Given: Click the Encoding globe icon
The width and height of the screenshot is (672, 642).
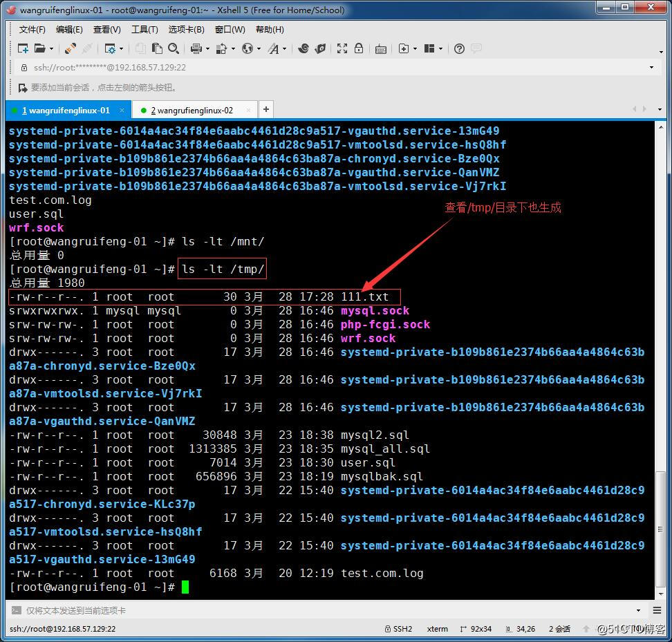Looking at the screenshot, I should click(x=248, y=48).
